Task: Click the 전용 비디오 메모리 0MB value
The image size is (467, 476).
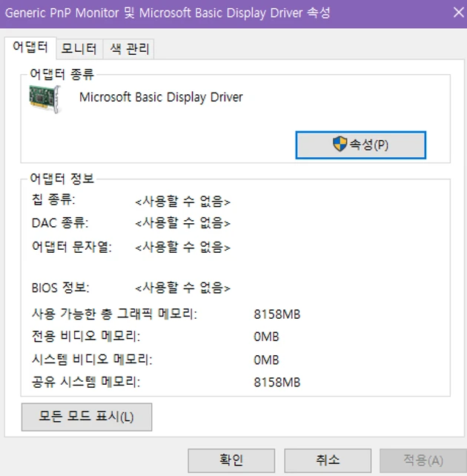Action: (266, 337)
